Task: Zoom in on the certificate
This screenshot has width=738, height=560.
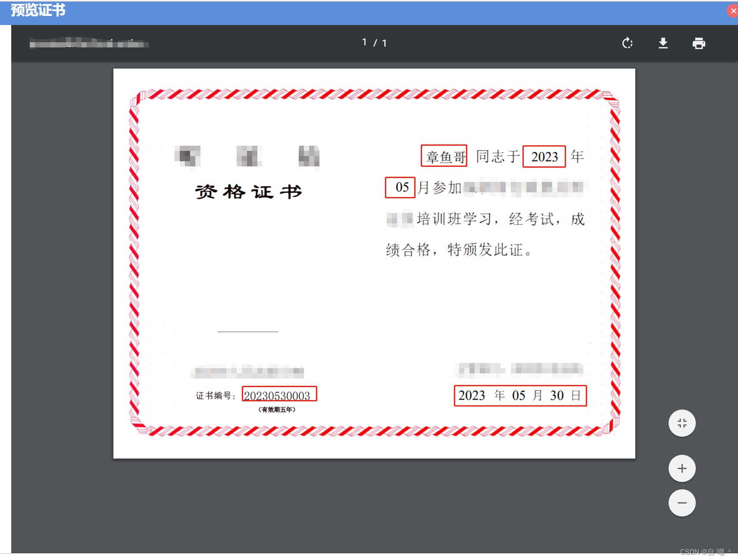Action: (682, 468)
